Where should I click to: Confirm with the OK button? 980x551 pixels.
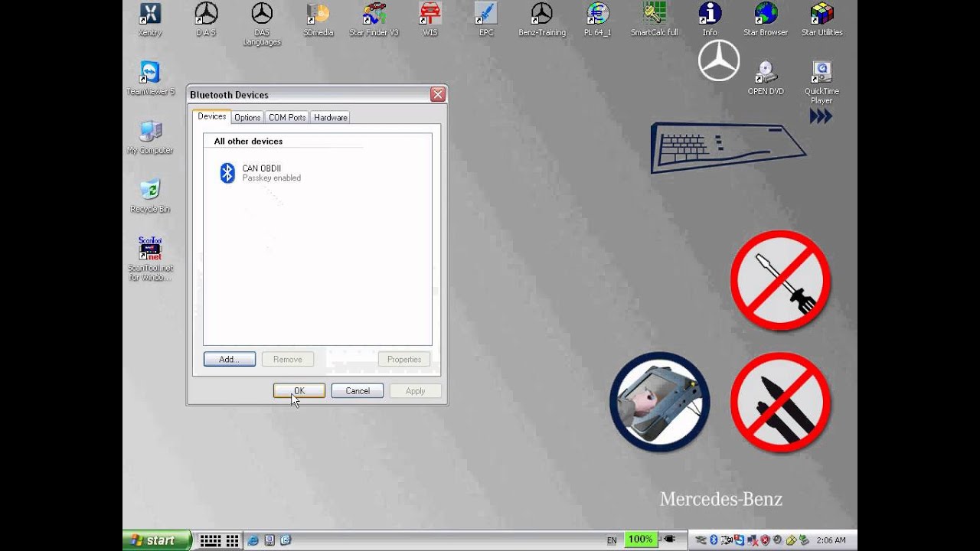(299, 390)
